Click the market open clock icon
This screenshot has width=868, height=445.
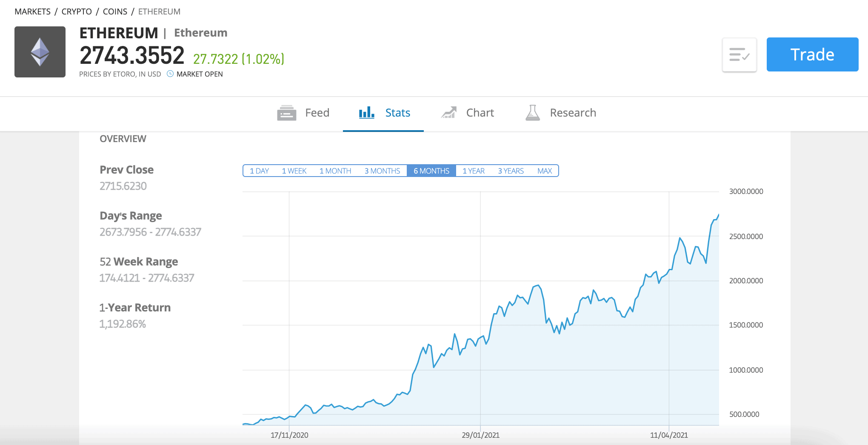[x=170, y=74]
